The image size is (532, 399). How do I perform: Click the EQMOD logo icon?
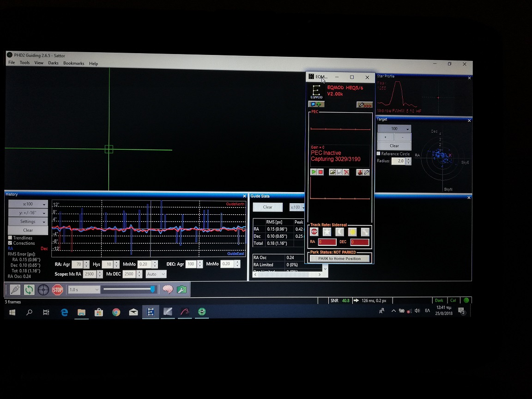coord(316,91)
